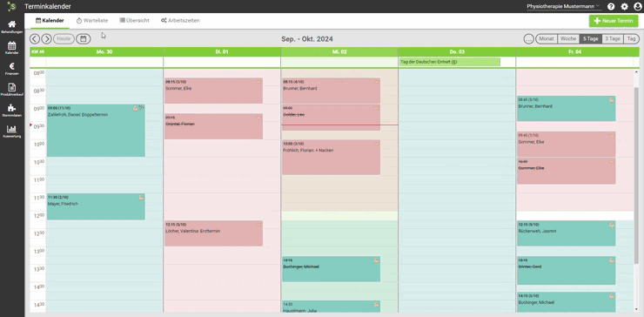
Task: Go to previous period with left arrow
Action: [x=35, y=39]
